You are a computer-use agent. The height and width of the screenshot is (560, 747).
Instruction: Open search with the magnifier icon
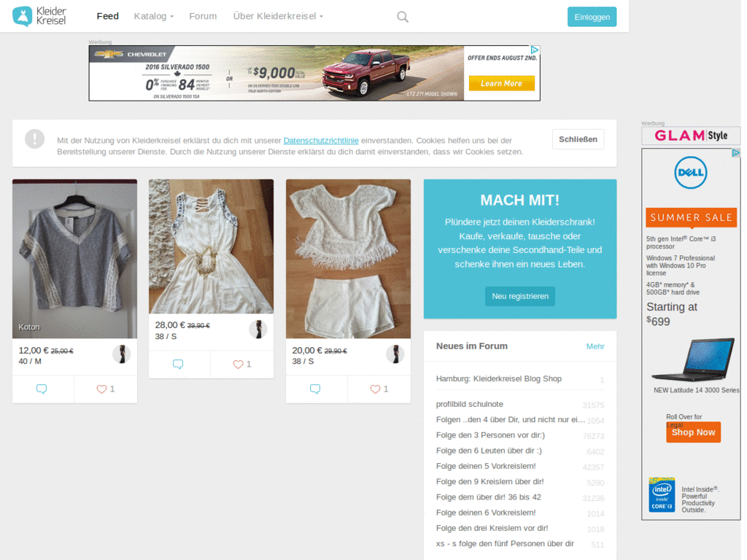pyautogui.click(x=402, y=17)
